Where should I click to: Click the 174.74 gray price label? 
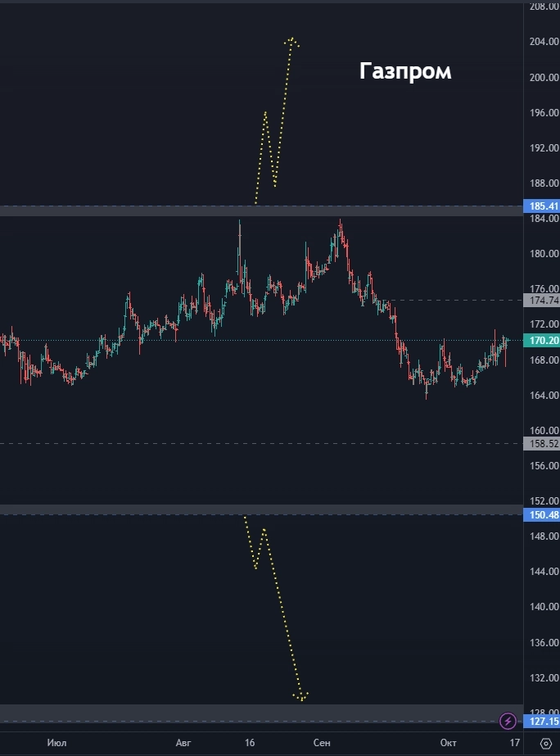[542, 301]
